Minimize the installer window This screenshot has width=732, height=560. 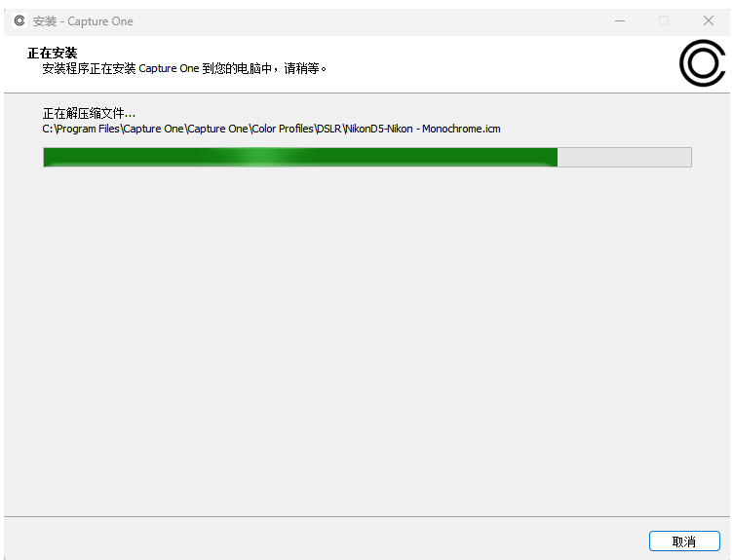tap(620, 21)
